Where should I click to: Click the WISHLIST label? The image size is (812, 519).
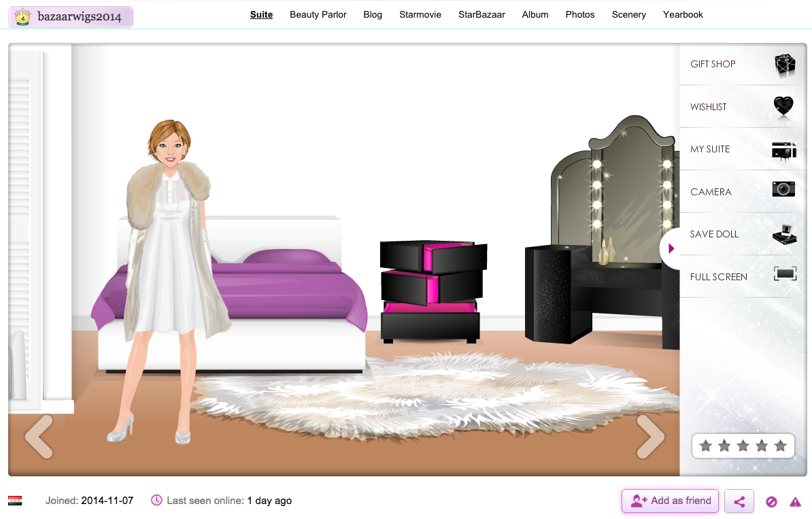[x=709, y=107]
